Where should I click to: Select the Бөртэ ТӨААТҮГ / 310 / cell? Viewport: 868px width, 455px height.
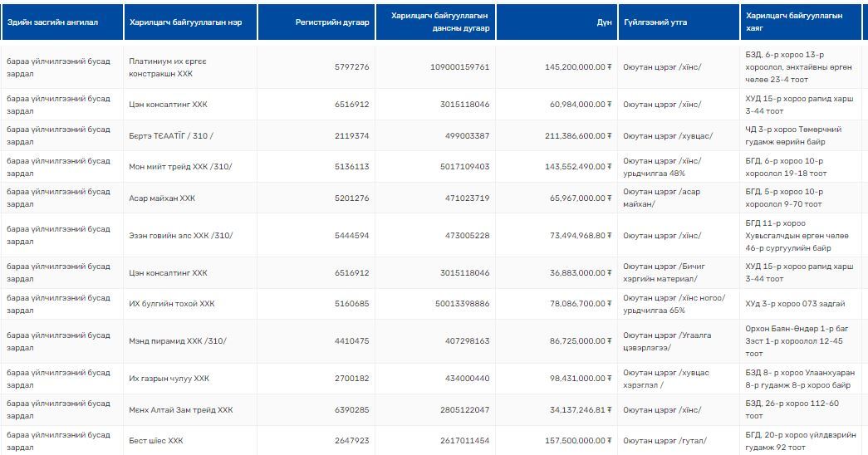[171, 135]
